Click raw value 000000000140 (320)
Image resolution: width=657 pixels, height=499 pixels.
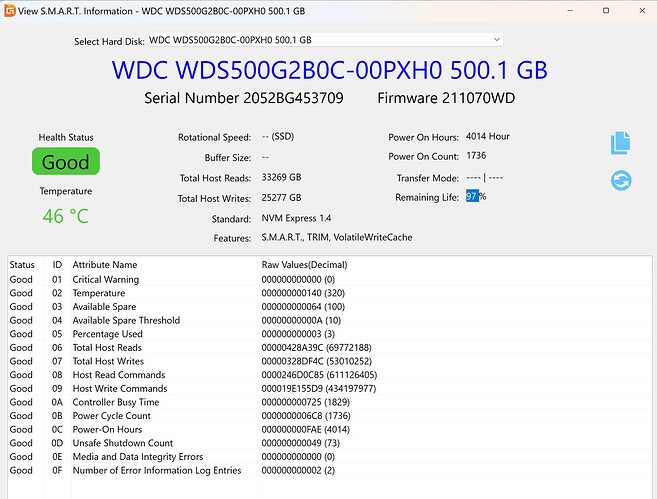[303, 293]
